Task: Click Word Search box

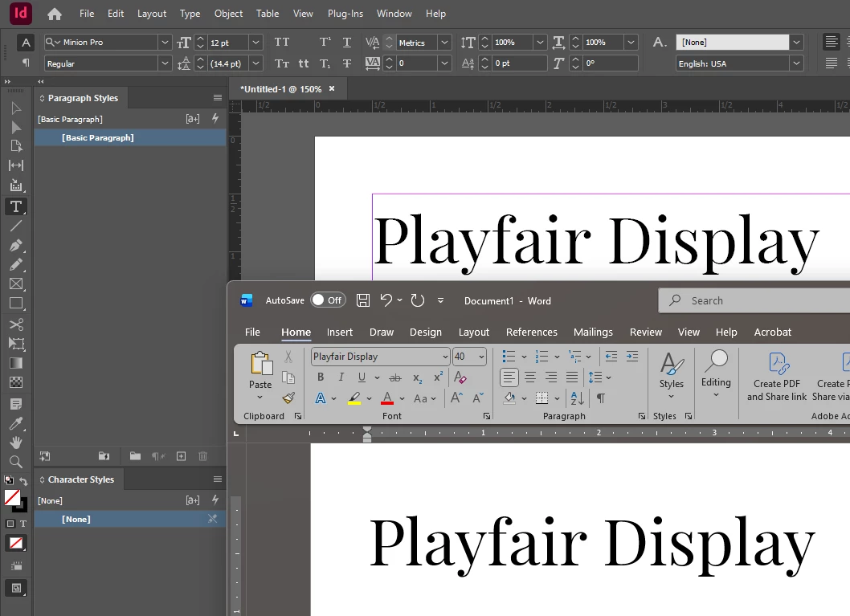Action: [754, 300]
